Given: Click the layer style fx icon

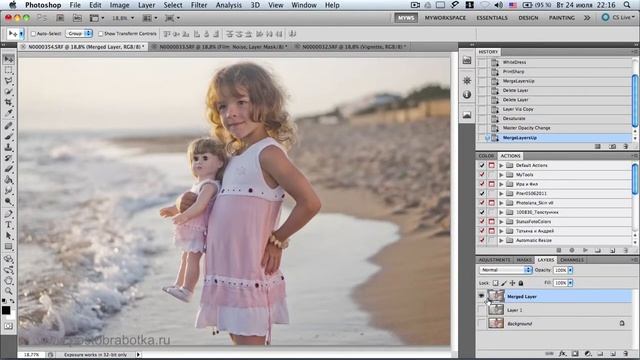Looking at the screenshot, I should point(562,353).
